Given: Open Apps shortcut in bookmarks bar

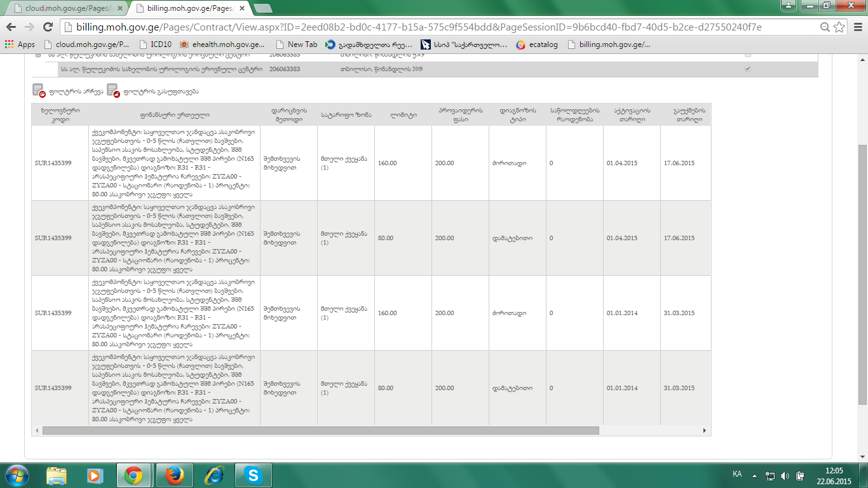Looking at the screenshot, I should click(x=20, y=44).
